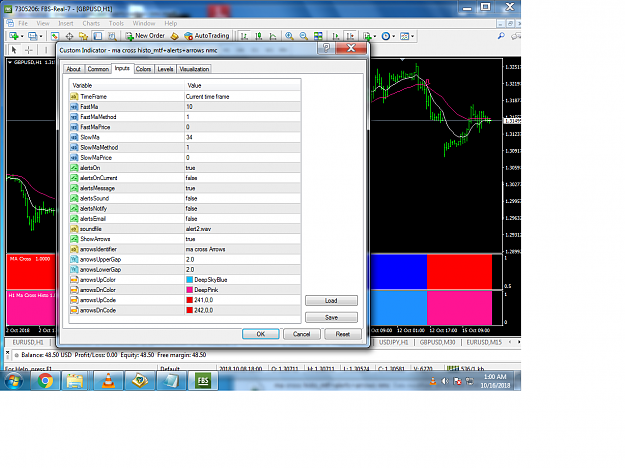Open MetaEditor from the yellow book icon
Image resolution: width=625 pixels, height=468 pixels.
(x=174, y=36)
